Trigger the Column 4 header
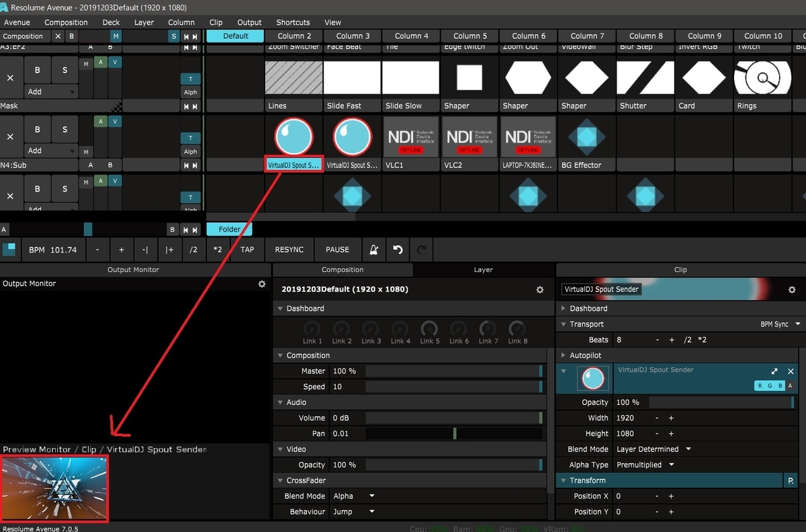 411,36
